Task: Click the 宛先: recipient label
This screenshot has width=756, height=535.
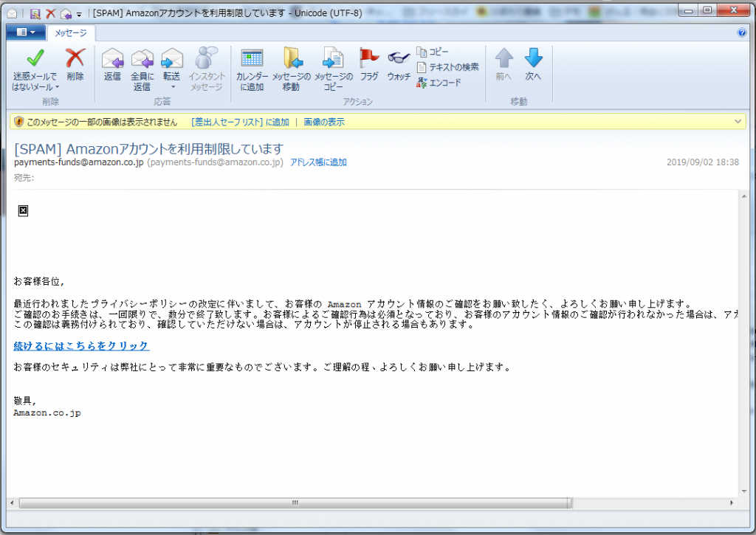Action: pyautogui.click(x=24, y=178)
